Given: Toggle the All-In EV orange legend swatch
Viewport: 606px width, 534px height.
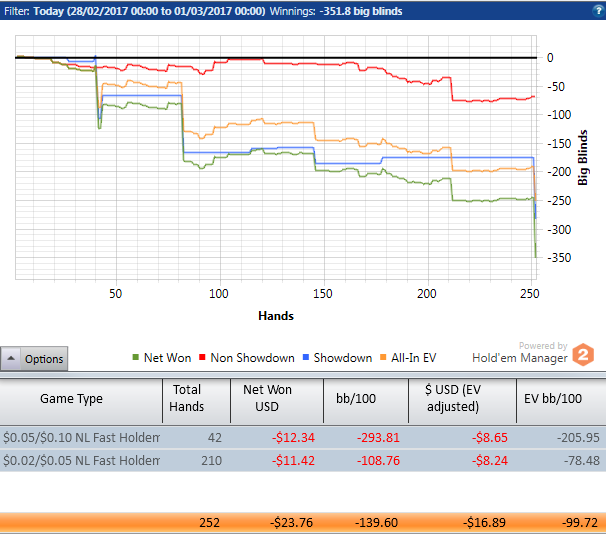Looking at the screenshot, I should click(x=383, y=357).
